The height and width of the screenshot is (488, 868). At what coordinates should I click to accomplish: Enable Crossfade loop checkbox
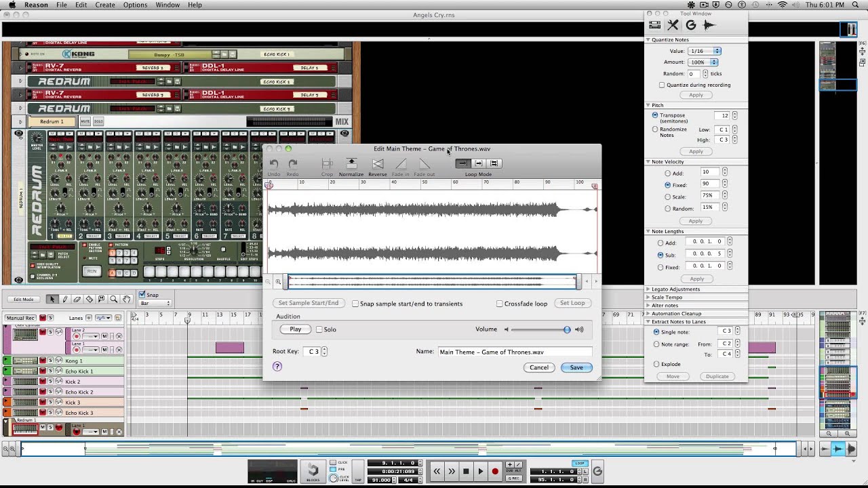click(500, 304)
